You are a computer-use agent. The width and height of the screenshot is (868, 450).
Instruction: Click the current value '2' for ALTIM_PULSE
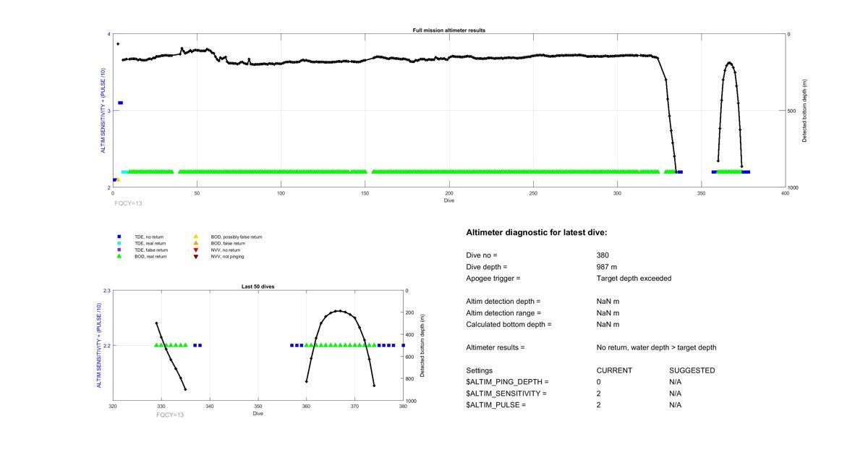coord(598,405)
